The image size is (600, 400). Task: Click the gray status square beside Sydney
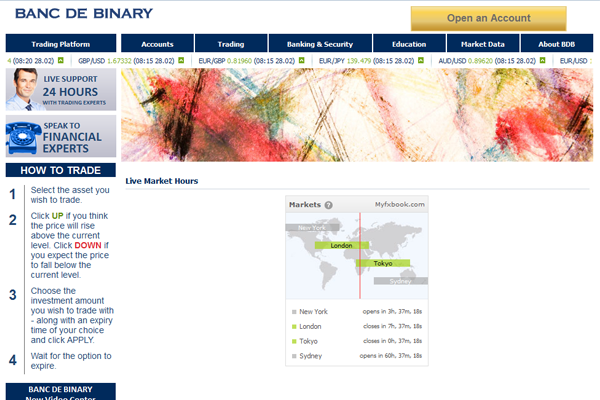click(x=294, y=356)
